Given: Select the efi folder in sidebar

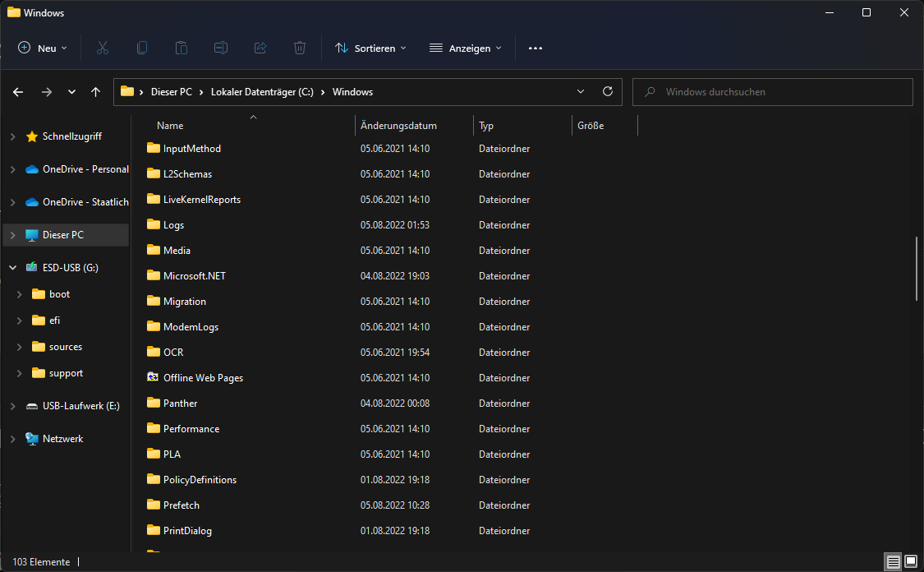Looking at the screenshot, I should tap(55, 321).
